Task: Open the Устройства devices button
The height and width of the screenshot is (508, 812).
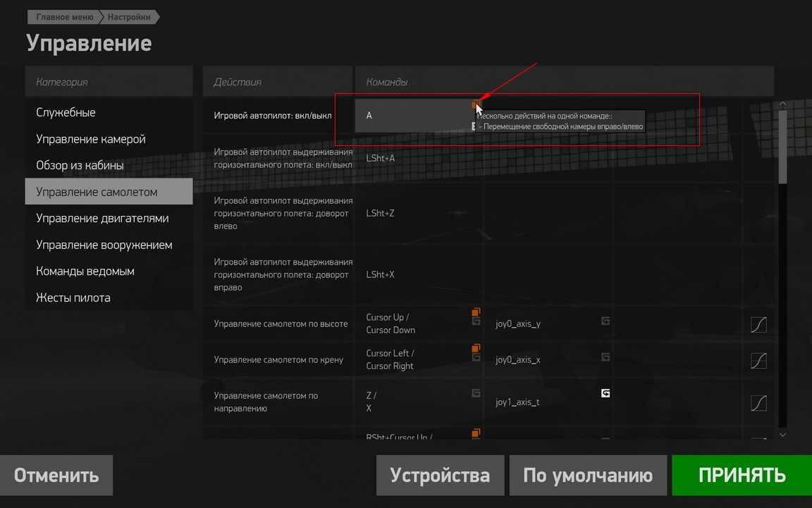Action: pyautogui.click(x=440, y=476)
